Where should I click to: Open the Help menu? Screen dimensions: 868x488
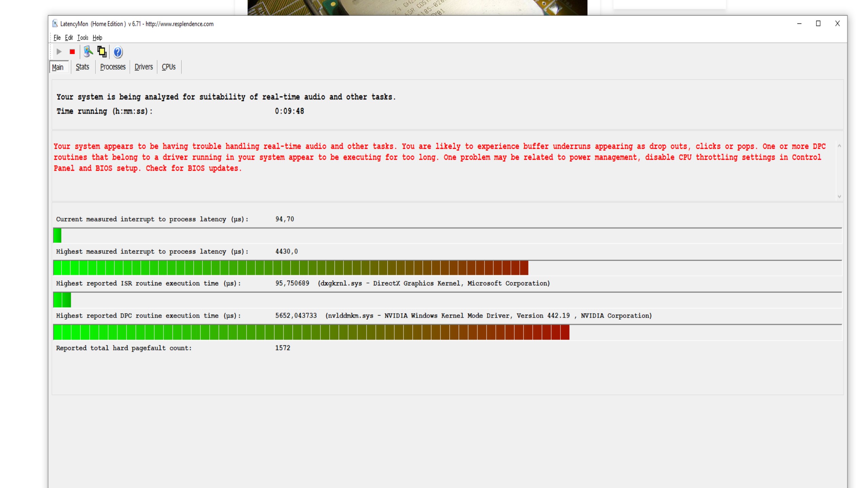coord(97,38)
